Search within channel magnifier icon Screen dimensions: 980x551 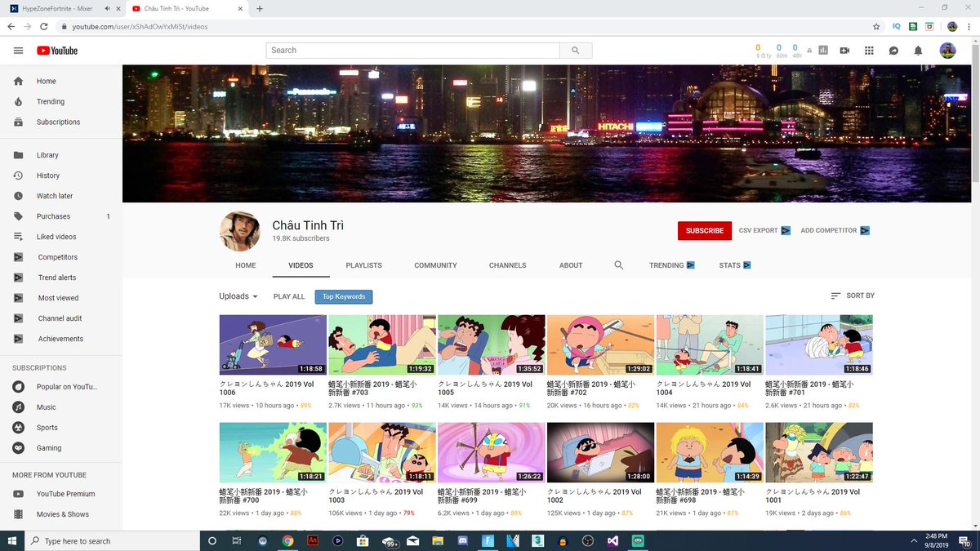tap(618, 265)
